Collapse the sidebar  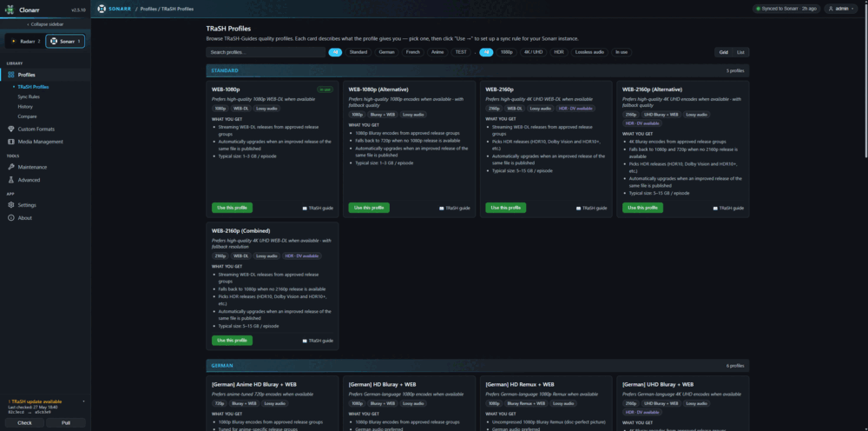click(45, 24)
